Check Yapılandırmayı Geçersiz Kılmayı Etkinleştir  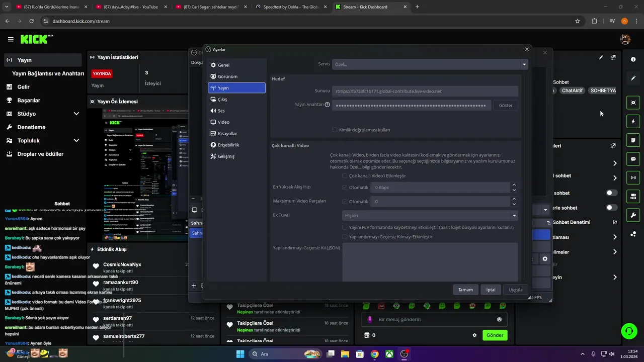(345, 237)
